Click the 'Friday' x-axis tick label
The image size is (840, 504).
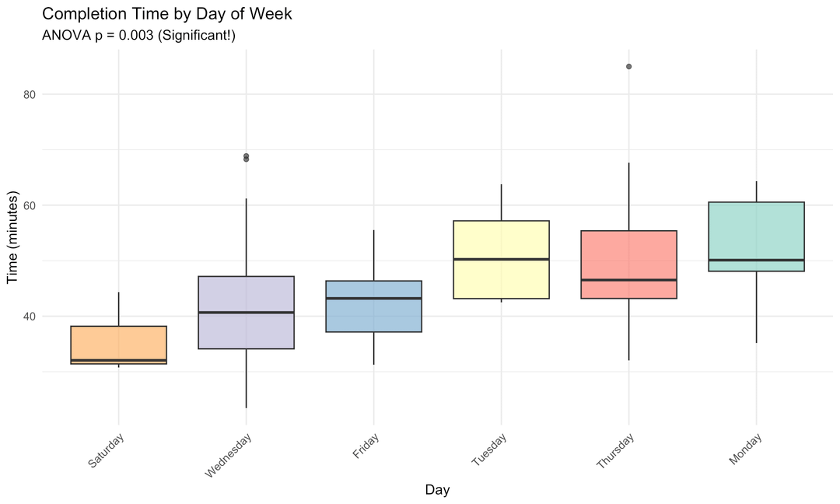(367, 446)
